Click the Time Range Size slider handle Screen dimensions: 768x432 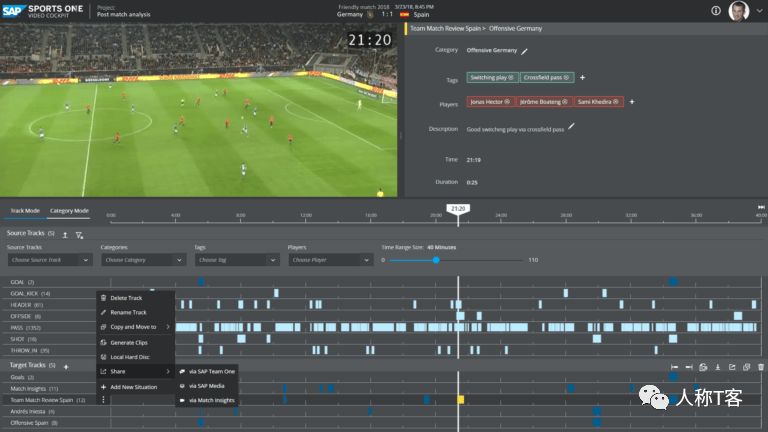click(x=436, y=260)
